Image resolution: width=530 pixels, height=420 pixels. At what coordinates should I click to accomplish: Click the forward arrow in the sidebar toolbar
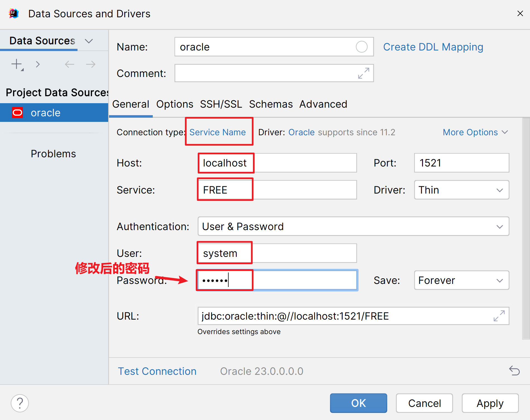tap(91, 64)
